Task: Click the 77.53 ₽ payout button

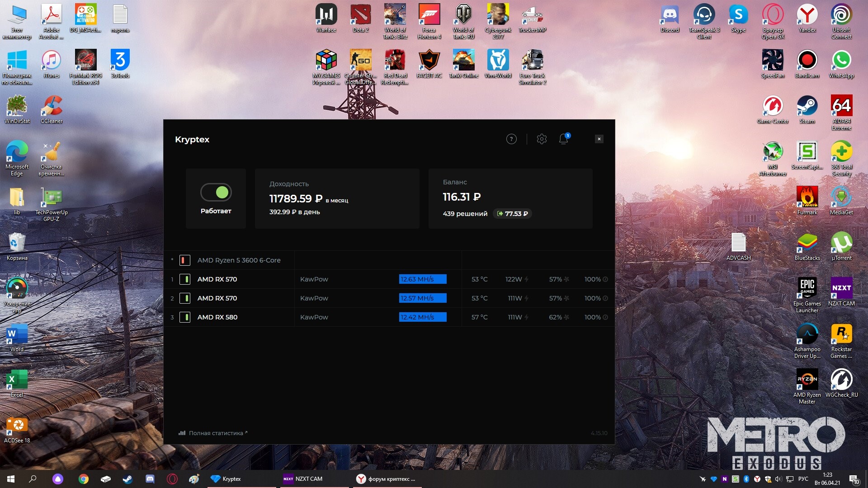Action: [x=513, y=214]
